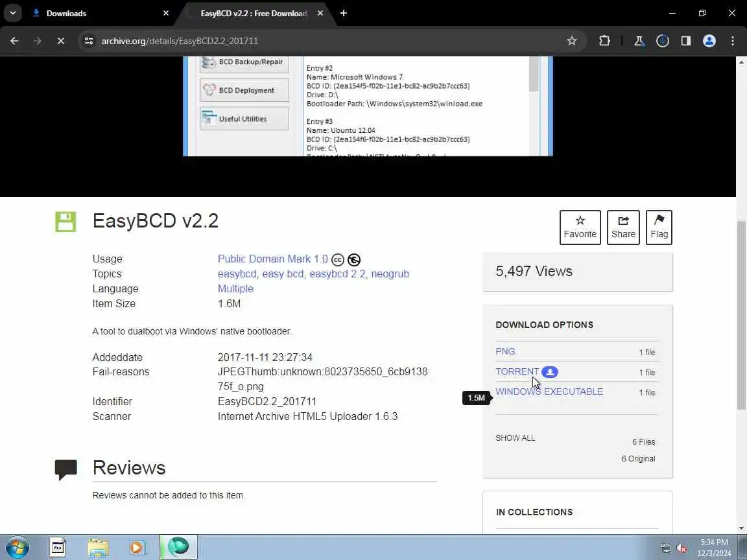
Task: Toggle the browser side panel icon
Action: pos(685,41)
